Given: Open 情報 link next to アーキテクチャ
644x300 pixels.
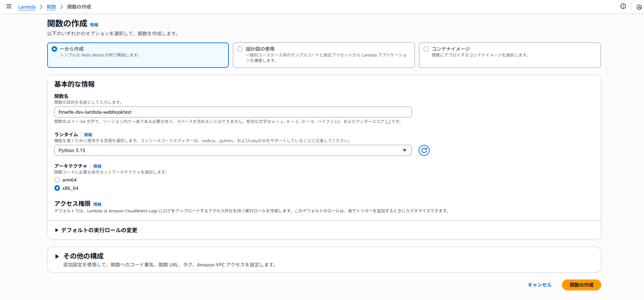Looking at the screenshot, I should click(97, 166).
